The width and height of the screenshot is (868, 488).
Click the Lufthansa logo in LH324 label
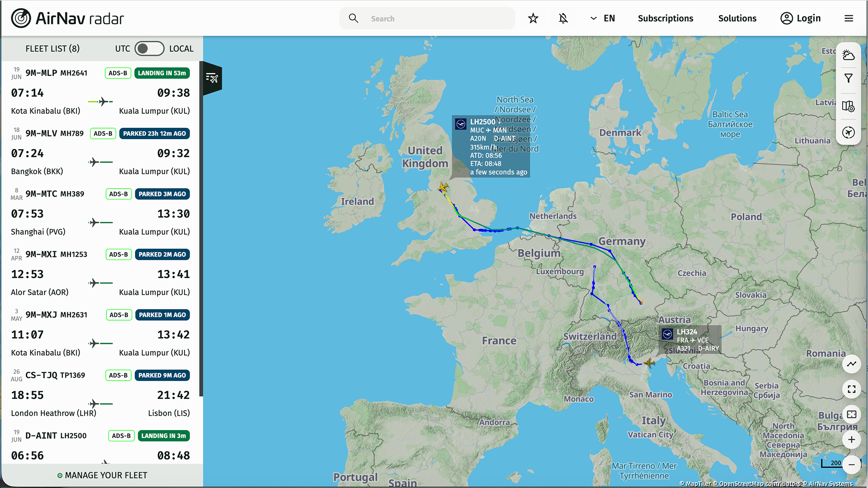[x=668, y=334]
